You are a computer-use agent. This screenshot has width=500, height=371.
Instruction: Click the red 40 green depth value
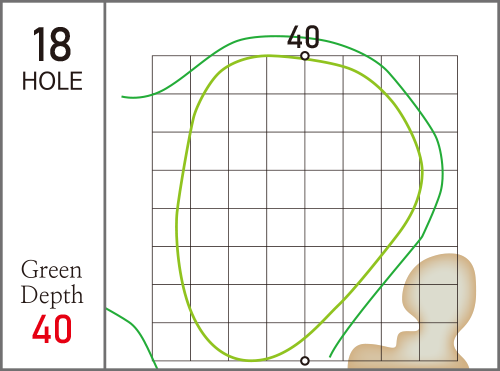[x=52, y=329]
